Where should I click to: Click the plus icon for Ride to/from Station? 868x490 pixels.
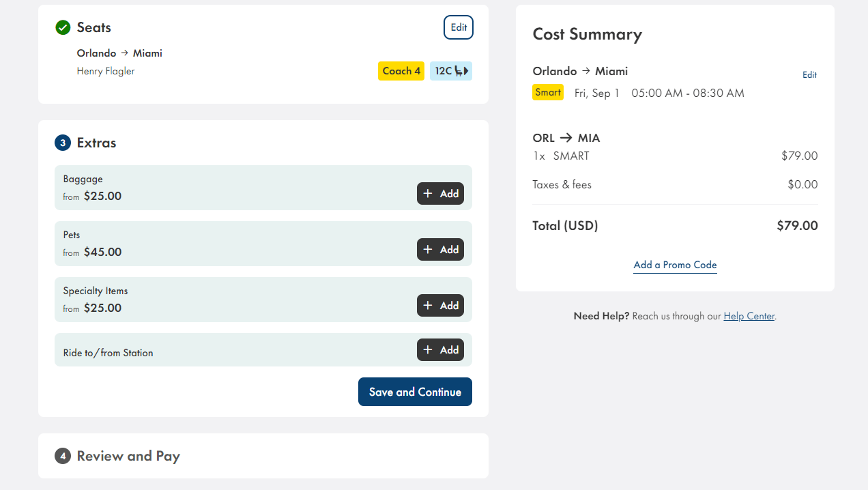coord(429,349)
